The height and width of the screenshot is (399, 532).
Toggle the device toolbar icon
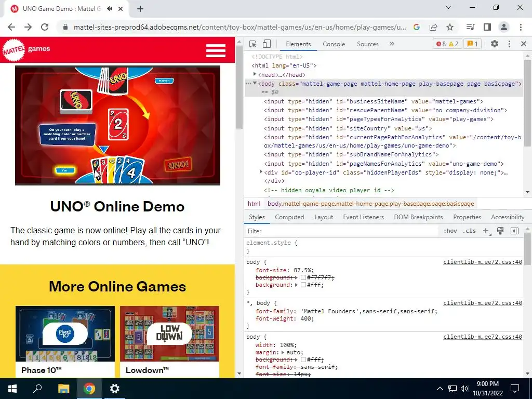[x=267, y=44]
